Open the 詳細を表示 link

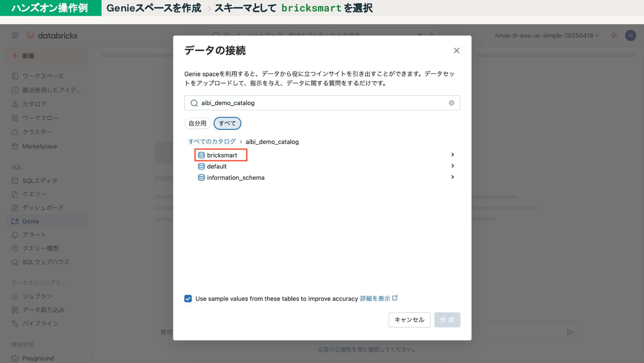pos(378,298)
